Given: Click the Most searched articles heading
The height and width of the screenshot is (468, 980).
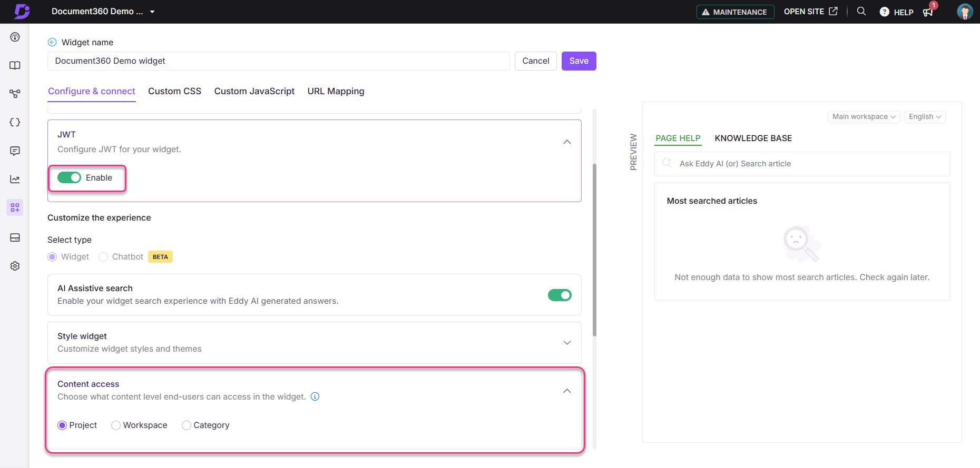Looking at the screenshot, I should tap(712, 201).
